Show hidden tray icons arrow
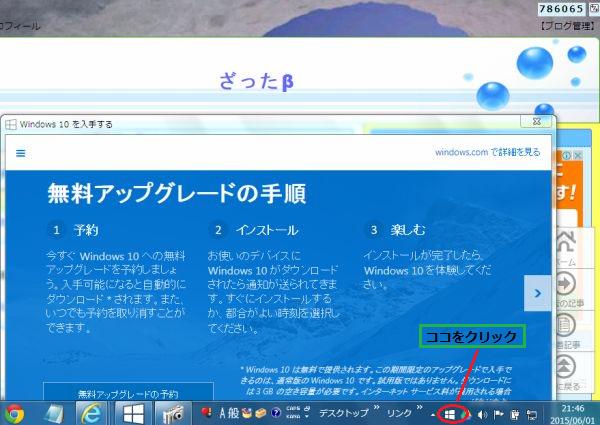The image size is (600, 425). pyautogui.click(x=433, y=415)
